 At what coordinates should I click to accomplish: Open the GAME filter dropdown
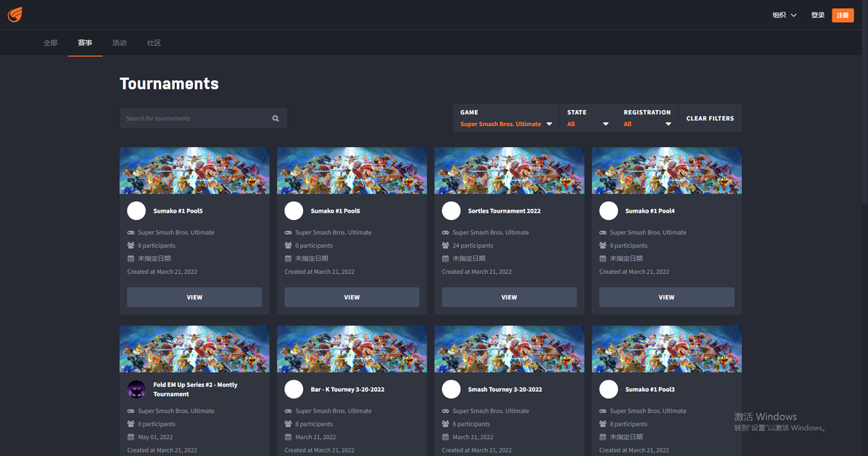pos(506,118)
